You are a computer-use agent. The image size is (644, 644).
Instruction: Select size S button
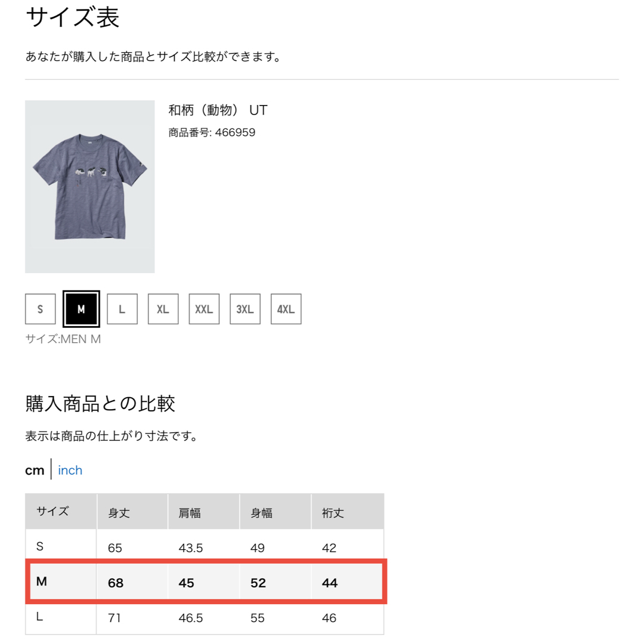41,309
